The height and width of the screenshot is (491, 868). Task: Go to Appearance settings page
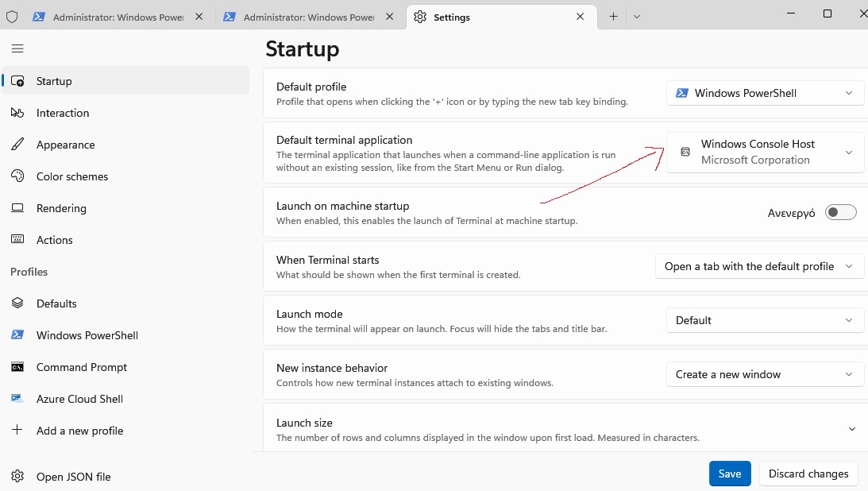(x=125, y=145)
